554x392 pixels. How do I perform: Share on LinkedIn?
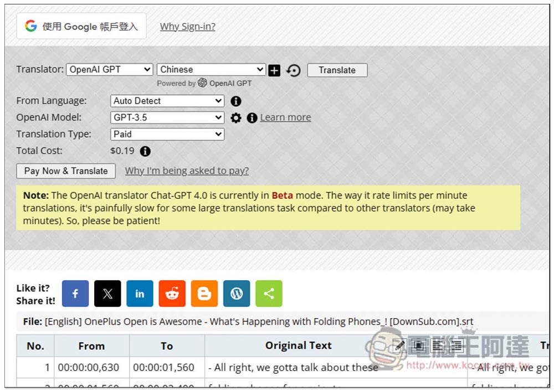click(140, 293)
